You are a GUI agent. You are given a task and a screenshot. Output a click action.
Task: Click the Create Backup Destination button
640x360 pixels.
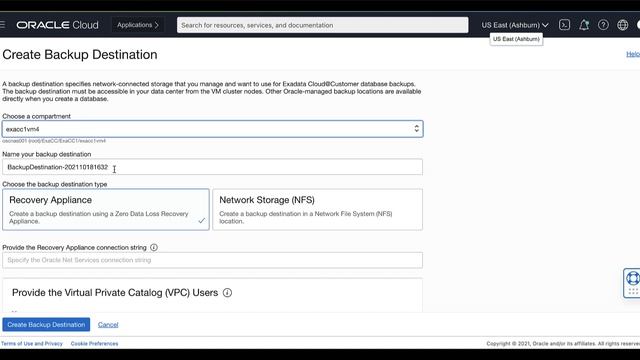coord(46,324)
